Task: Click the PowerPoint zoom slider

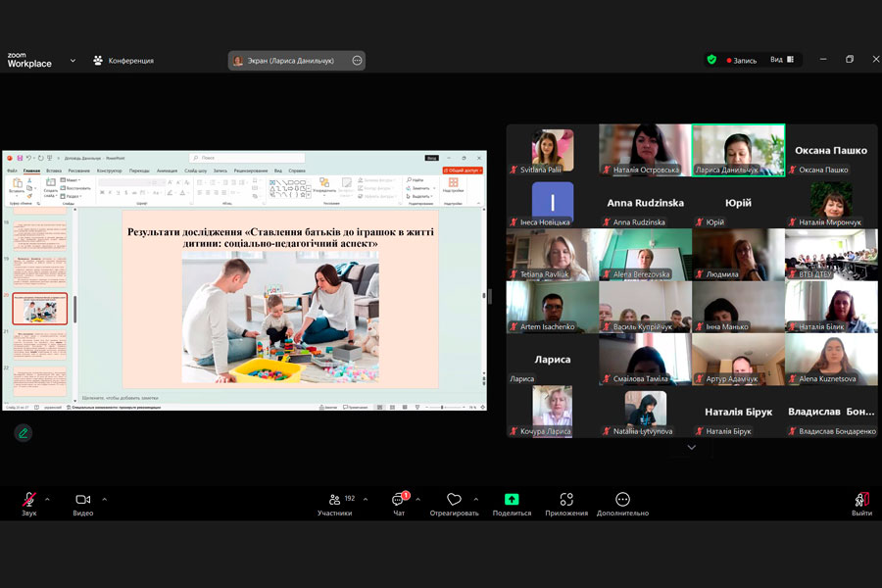Action: [x=444, y=407]
